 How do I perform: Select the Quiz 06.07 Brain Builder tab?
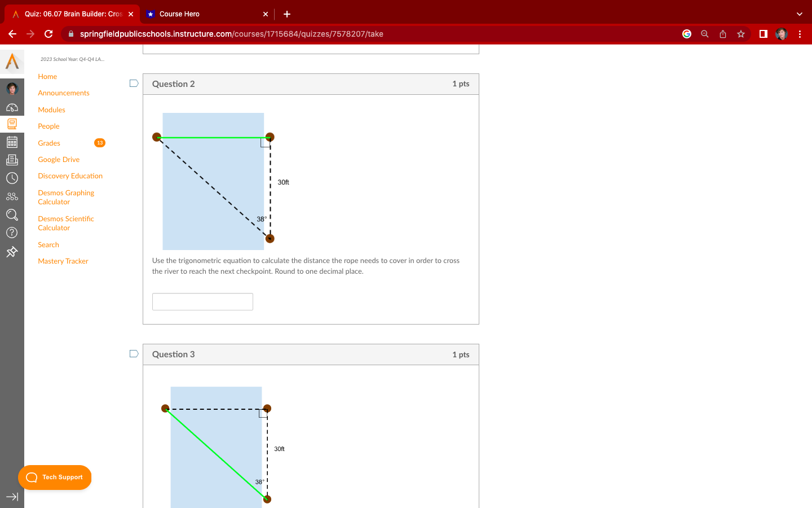click(x=72, y=14)
